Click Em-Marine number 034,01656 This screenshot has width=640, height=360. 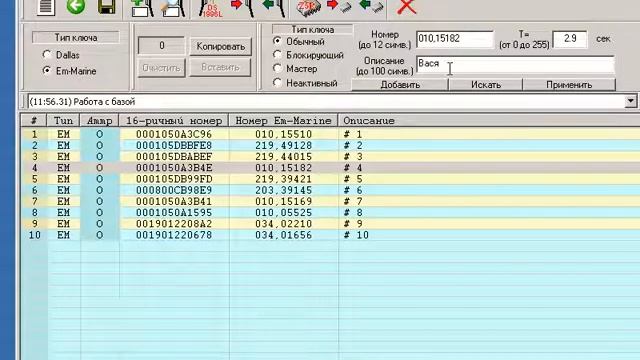tap(283, 235)
